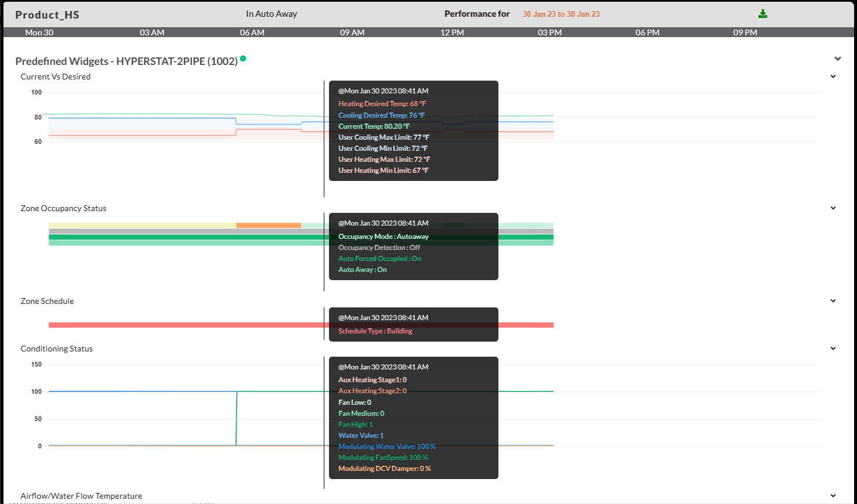Collapse the Zone Schedule widget
The image size is (857, 504).
point(833,301)
